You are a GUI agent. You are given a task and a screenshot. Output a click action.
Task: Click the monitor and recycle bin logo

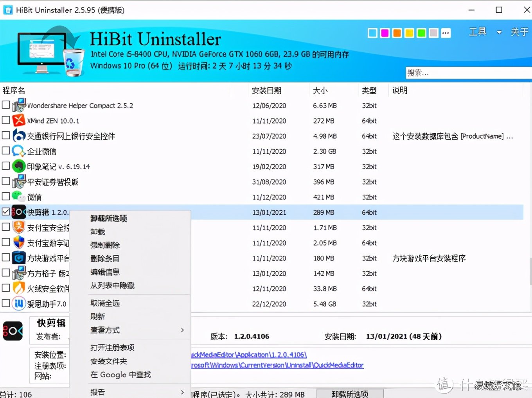[x=51, y=52]
